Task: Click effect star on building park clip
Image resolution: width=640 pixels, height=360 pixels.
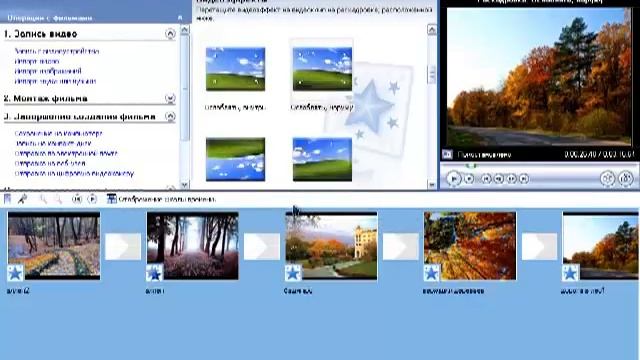Action: point(293,273)
